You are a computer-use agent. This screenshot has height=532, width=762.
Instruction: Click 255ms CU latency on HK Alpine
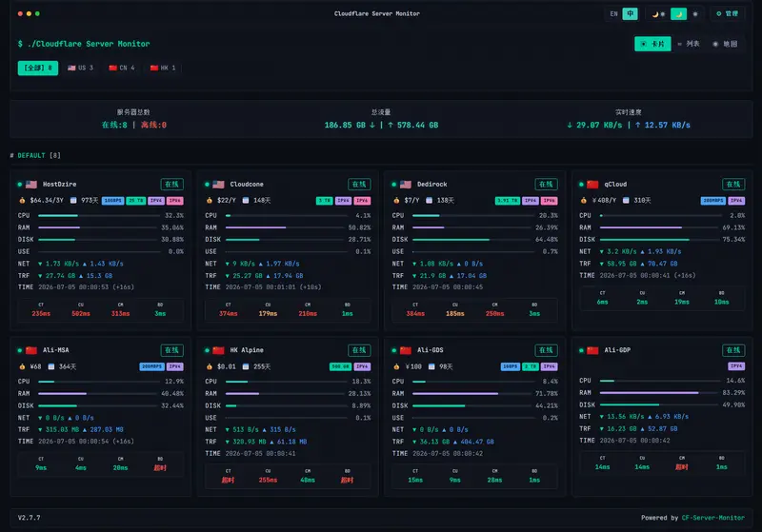coord(268,480)
